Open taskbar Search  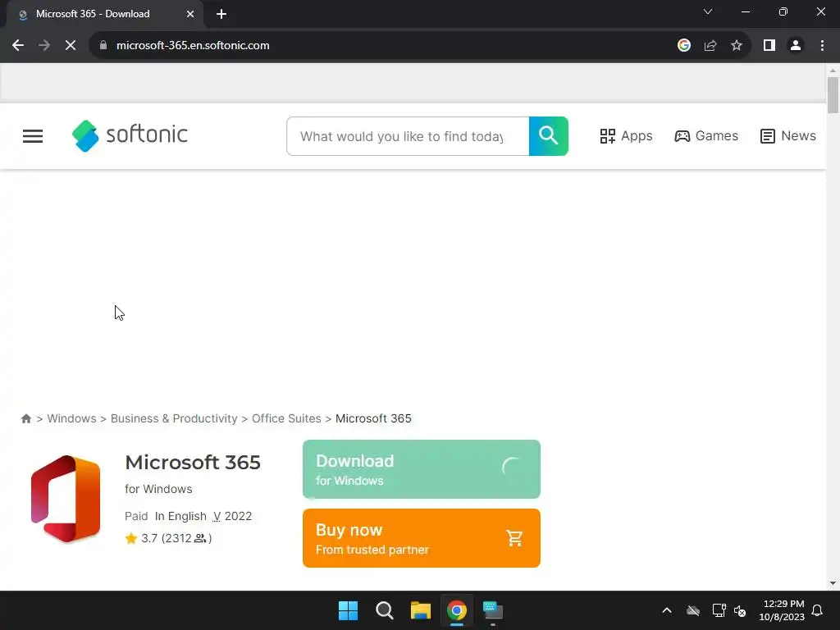click(x=384, y=610)
